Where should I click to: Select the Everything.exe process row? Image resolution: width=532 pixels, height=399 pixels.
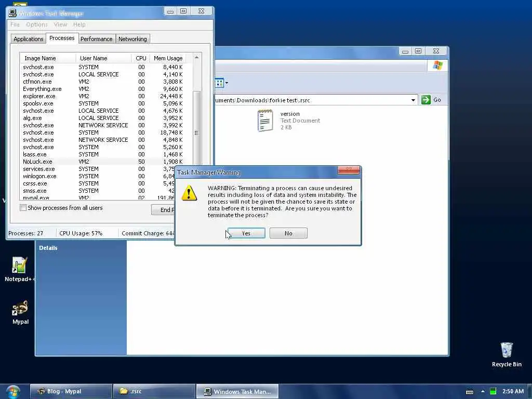[x=103, y=89]
